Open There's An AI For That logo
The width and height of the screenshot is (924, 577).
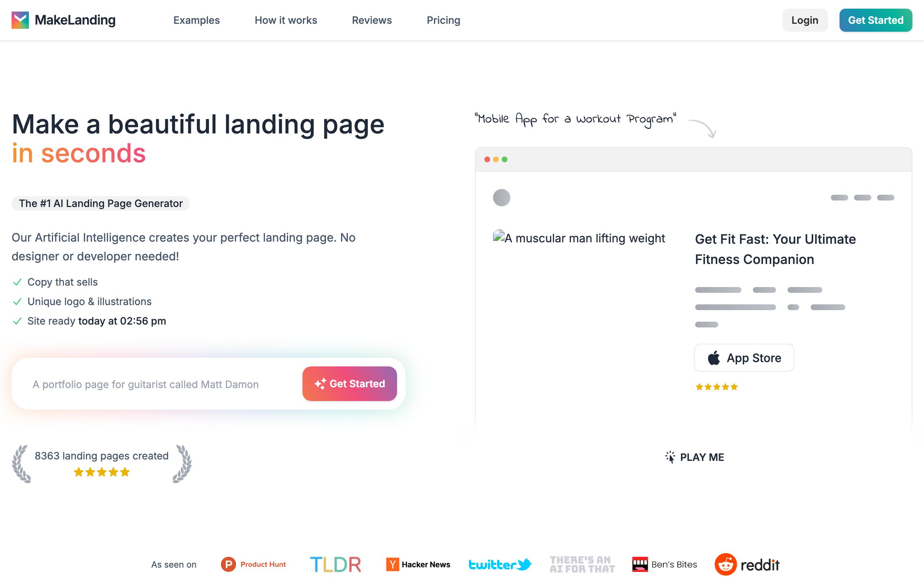tap(582, 564)
